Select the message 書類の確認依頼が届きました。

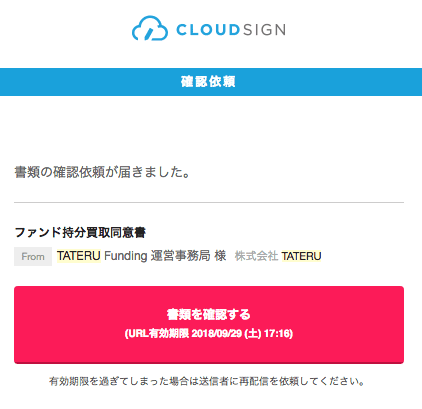coord(102,172)
